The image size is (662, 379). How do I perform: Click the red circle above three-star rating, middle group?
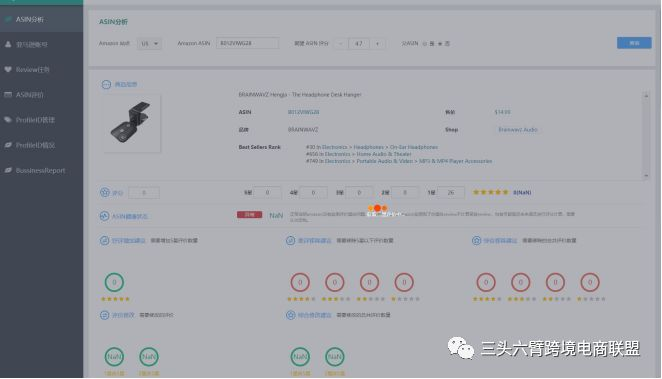pos(335,282)
